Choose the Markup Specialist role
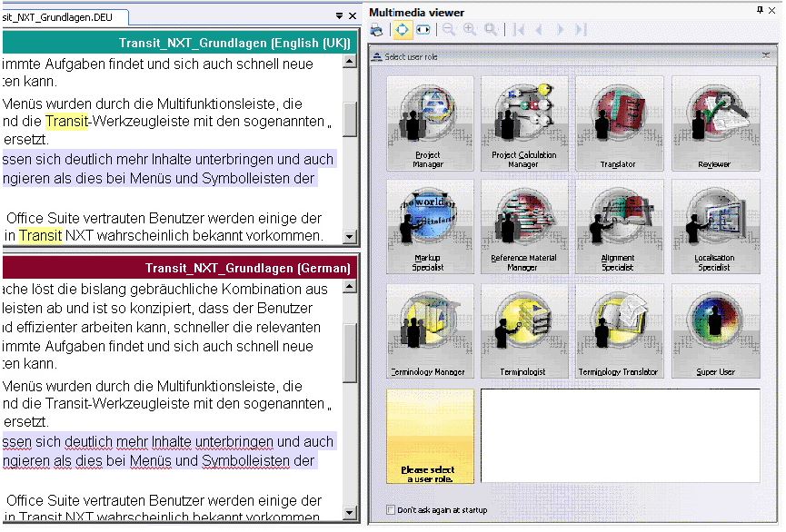 pyautogui.click(x=430, y=226)
